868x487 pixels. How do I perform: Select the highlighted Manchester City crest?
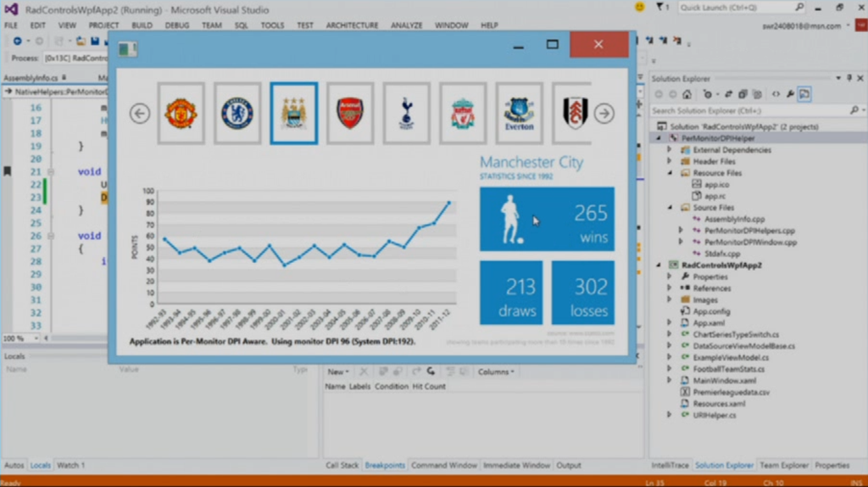coord(294,114)
